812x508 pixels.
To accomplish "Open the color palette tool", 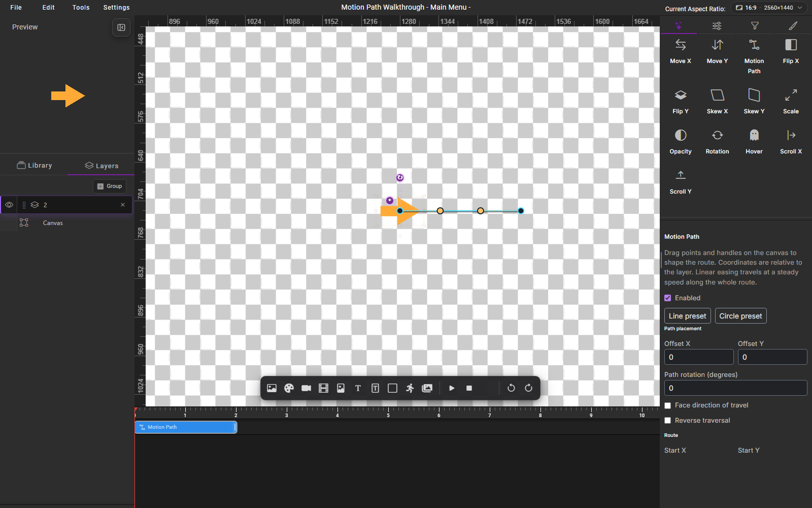I will point(289,388).
